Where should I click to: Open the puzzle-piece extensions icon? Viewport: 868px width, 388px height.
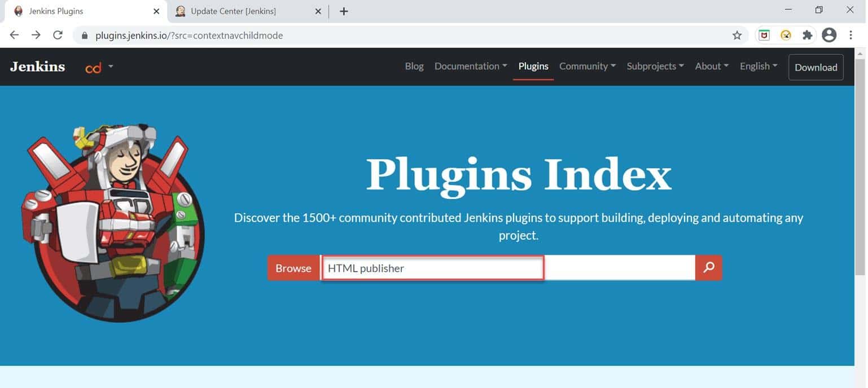coord(808,35)
